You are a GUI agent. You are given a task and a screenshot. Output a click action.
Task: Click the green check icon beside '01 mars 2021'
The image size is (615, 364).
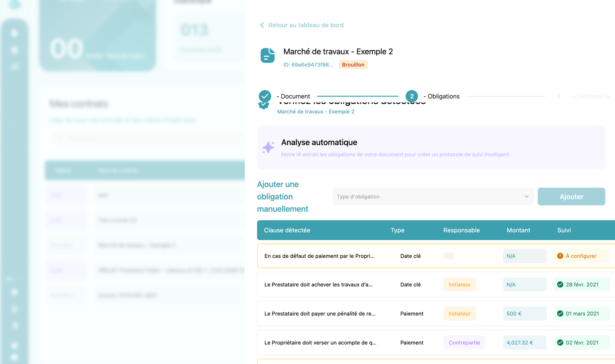560,313
